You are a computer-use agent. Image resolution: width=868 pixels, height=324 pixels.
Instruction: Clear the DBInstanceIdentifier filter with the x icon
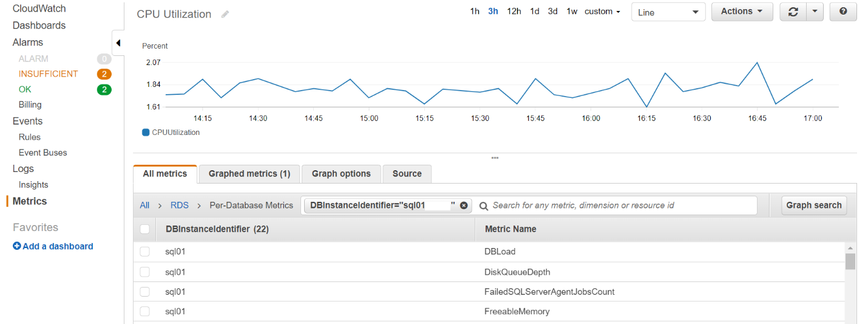click(x=464, y=205)
